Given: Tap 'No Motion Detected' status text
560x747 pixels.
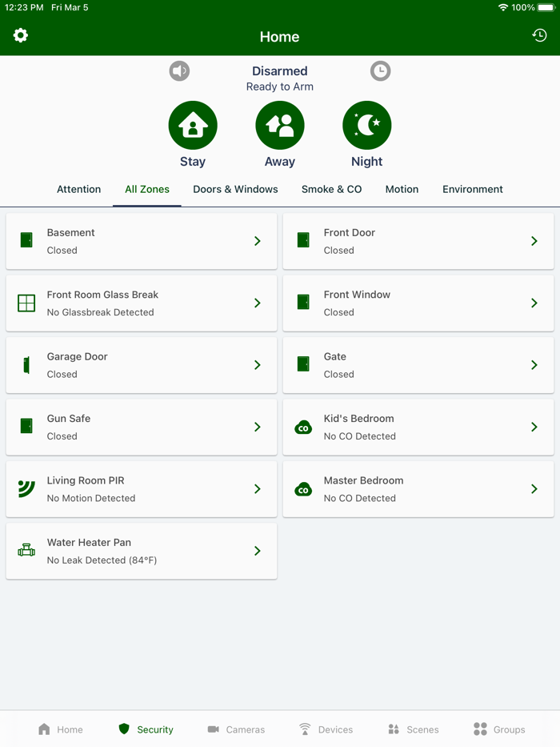Looking at the screenshot, I should coord(91,498).
